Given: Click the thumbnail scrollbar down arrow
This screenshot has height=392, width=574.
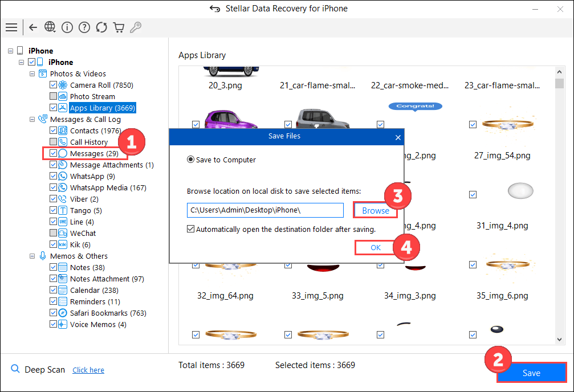Looking at the screenshot, I should (559, 339).
